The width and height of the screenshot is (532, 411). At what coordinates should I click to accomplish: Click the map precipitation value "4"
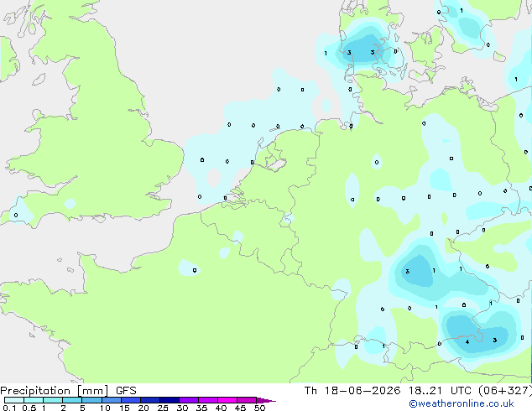tap(467, 342)
